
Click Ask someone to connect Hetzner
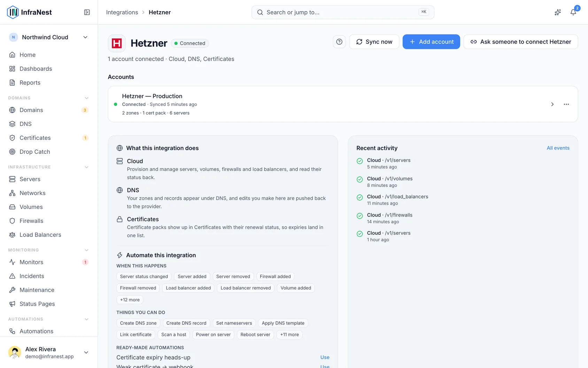coord(521,42)
